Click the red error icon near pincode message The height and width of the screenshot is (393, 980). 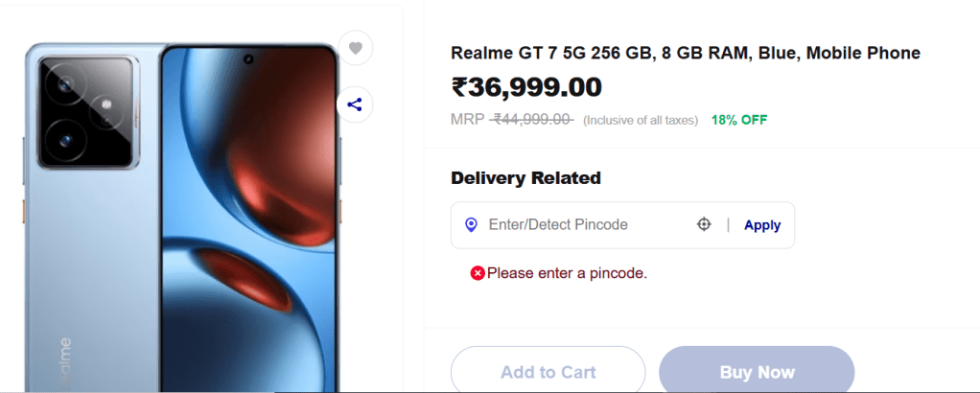pyautogui.click(x=478, y=273)
